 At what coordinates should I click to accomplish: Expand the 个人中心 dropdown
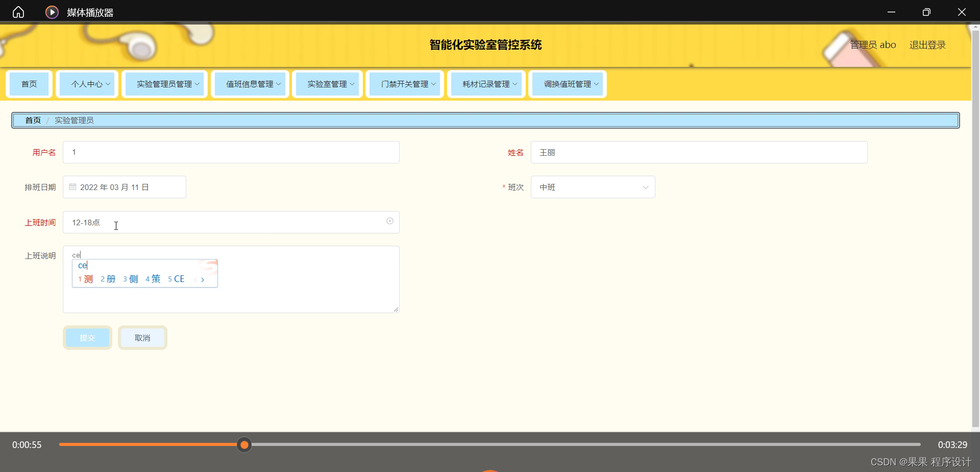87,84
